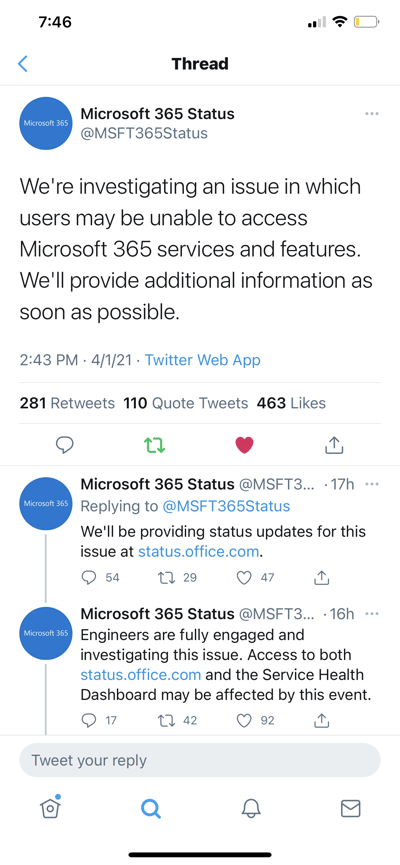
Task: Share the main tweet using share icon
Action: pyautogui.click(x=334, y=444)
